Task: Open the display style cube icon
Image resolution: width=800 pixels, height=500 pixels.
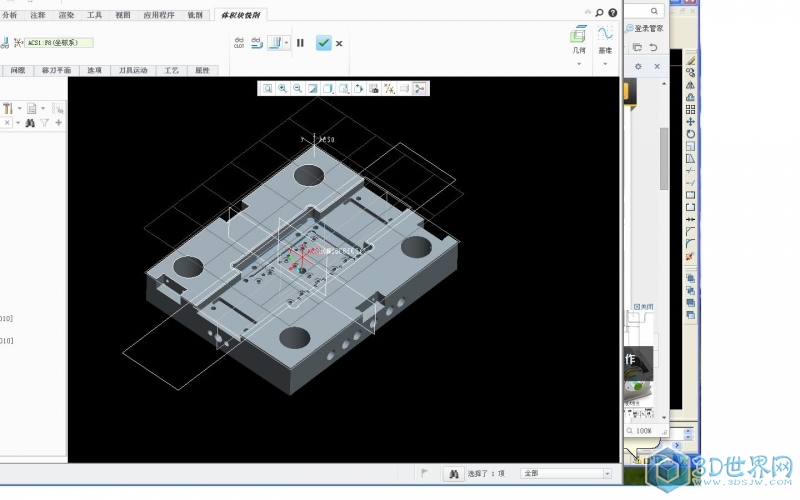Action: coord(328,89)
